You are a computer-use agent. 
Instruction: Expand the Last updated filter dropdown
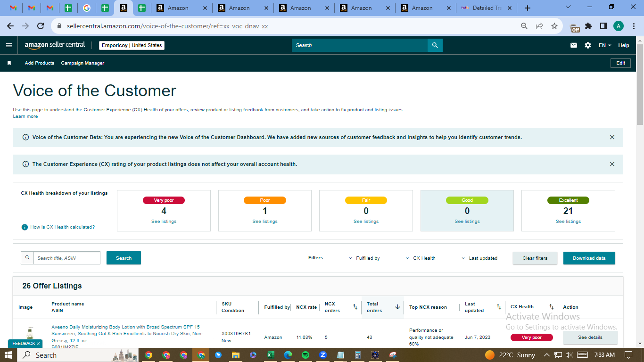pos(479,258)
